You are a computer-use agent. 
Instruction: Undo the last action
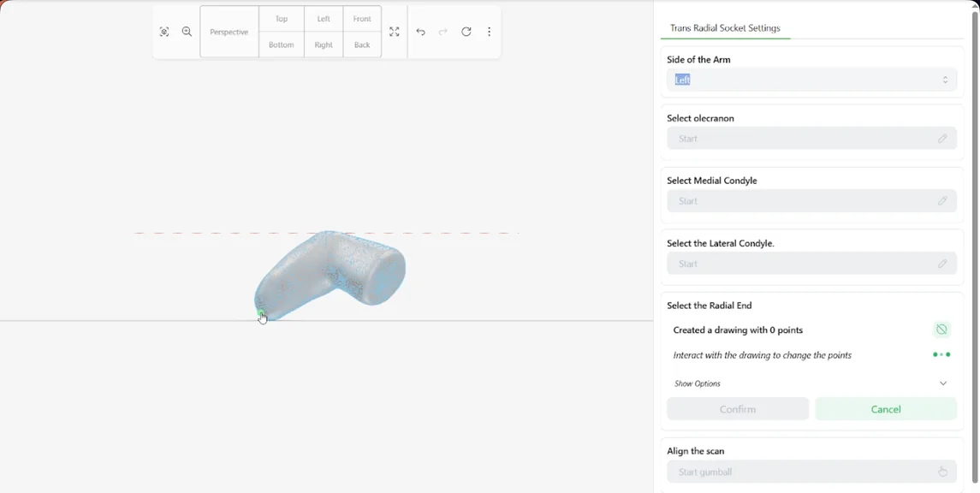click(420, 32)
